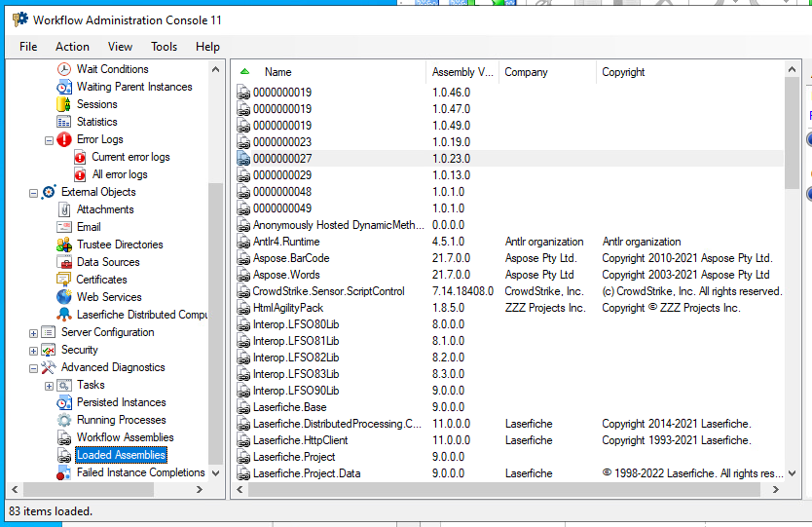Click the icon beside HtmlAgilityPack assembly
This screenshot has width=812, height=527.
243,308
